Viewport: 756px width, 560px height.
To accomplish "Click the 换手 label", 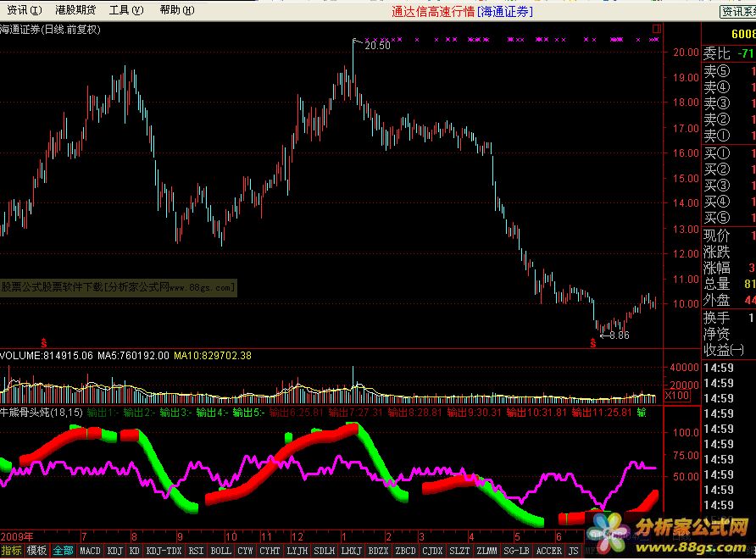I will pos(716,318).
